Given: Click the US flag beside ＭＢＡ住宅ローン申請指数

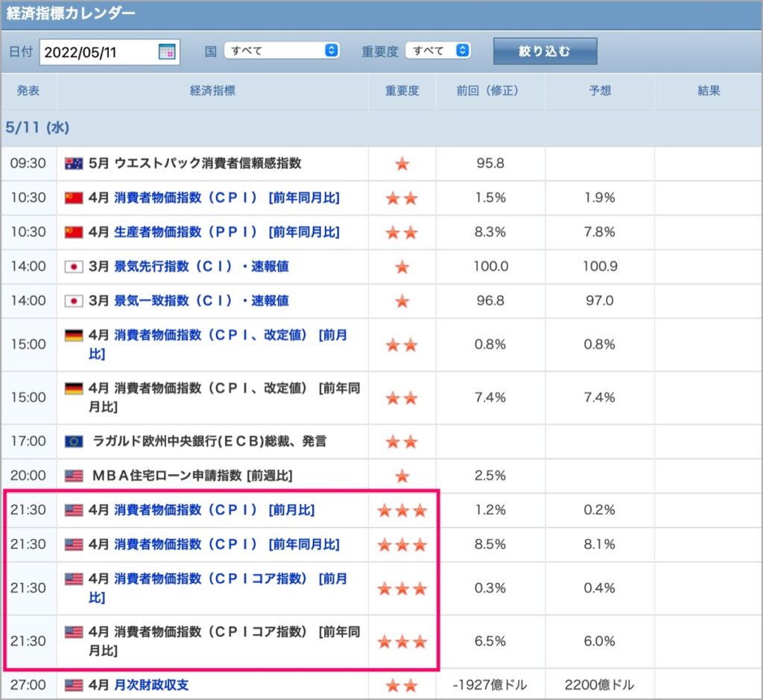Looking at the screenshot, I should [74, 476].
